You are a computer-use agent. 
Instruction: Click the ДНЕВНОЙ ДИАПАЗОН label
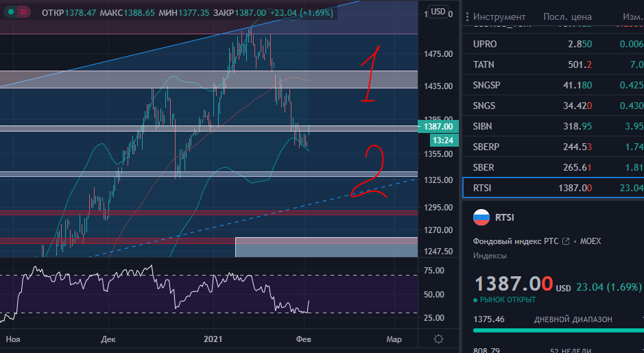(x=573, y=319)
